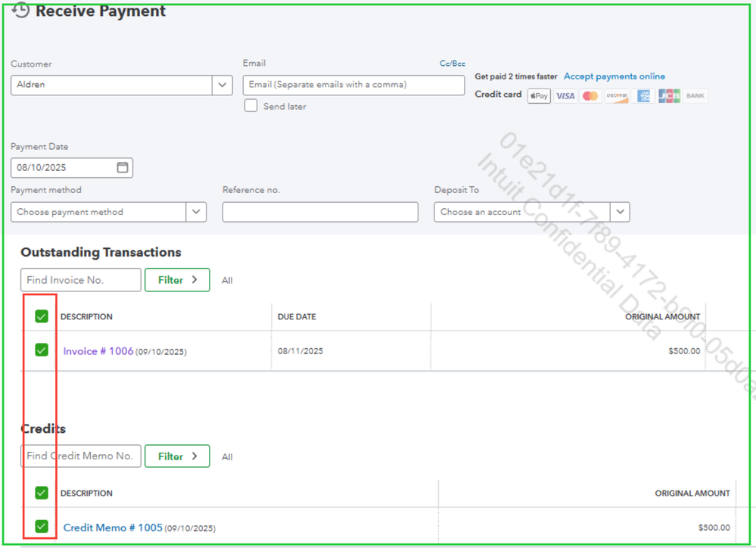Toggle select-all checkbox in Outstanding Transactions header

pos(42,316)
